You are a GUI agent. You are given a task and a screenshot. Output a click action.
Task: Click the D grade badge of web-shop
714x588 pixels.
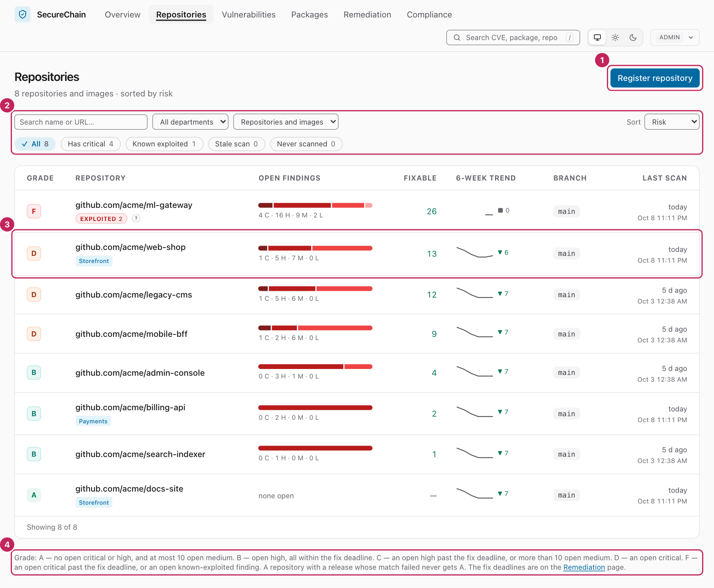(34, 254)
